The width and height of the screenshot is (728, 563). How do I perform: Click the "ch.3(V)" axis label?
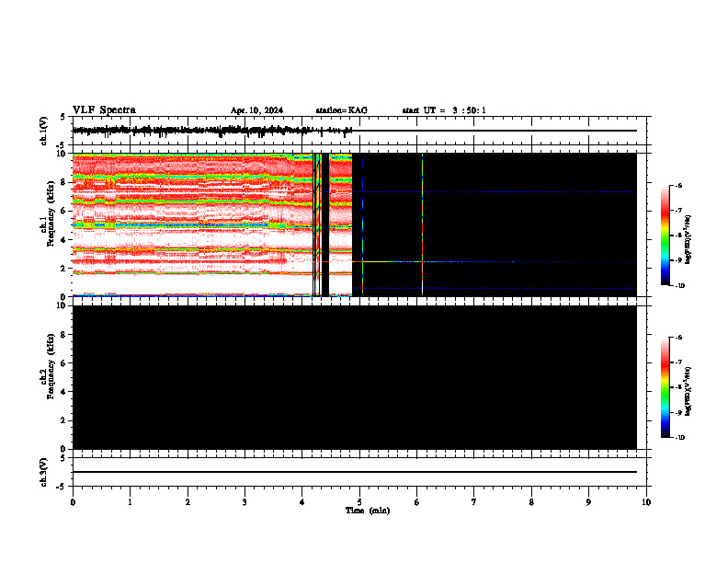[44, 472]
